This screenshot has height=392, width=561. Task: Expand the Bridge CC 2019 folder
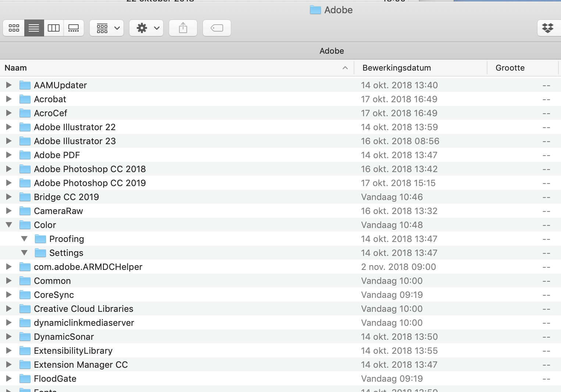[9, 197]
